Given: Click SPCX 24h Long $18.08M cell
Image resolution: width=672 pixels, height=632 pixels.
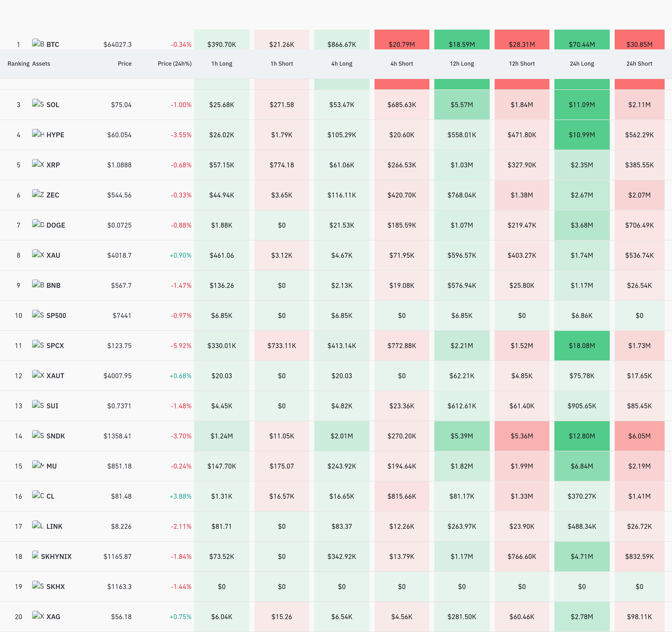Looking at the screenshot, I should [582, 346].
